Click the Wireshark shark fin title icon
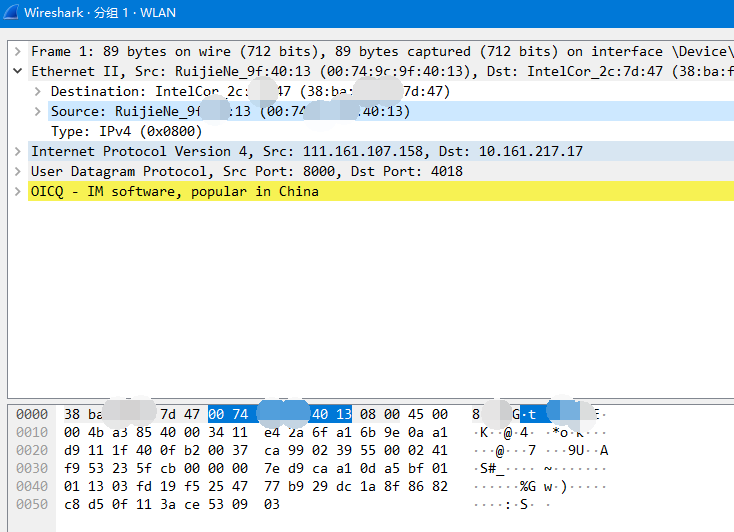The image size is (734, 532). coord(11,12)
